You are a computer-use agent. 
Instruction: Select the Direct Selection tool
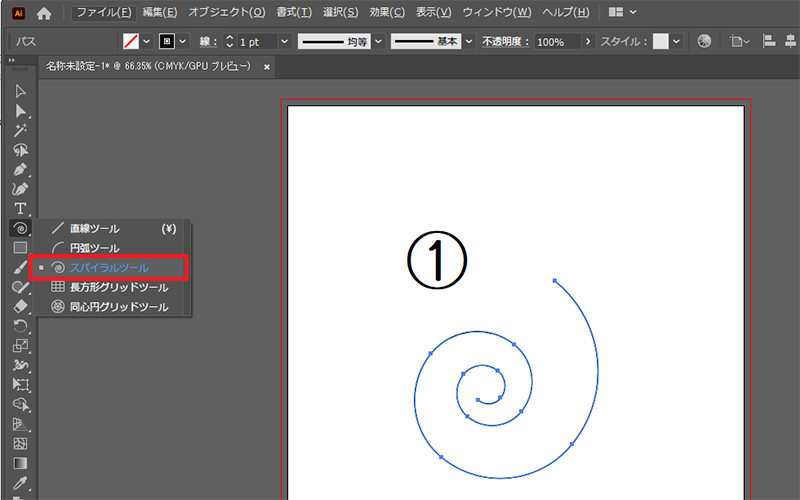point(20,111)
